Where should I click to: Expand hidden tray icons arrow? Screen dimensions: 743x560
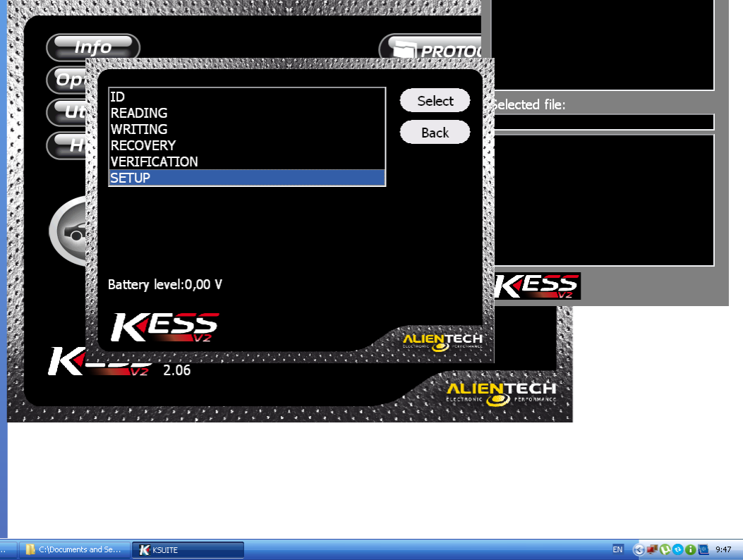(639, 549)
